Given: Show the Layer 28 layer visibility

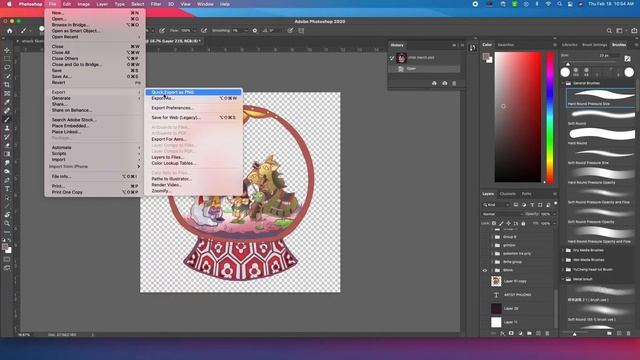Looking at the screenshot, I should (x=485, y=309).
